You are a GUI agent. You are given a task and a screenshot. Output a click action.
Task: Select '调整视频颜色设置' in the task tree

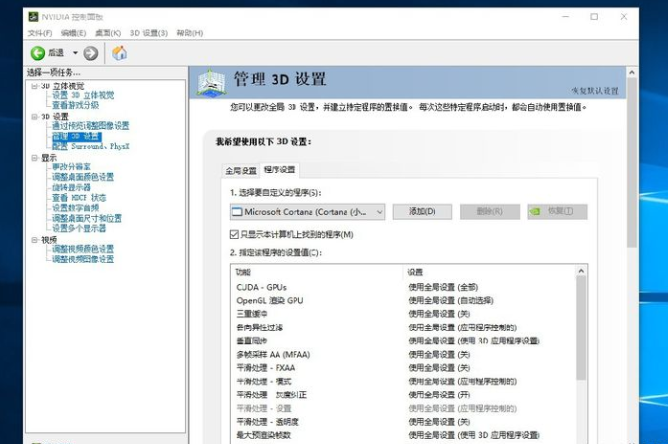83,249
